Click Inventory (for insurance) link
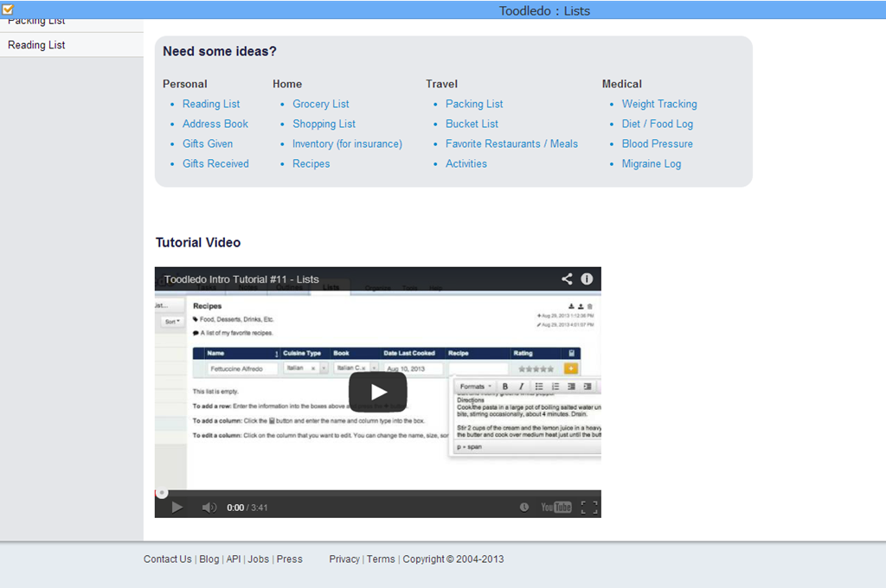Viewport: 886px width, 588px height. (x=348, y=144)
